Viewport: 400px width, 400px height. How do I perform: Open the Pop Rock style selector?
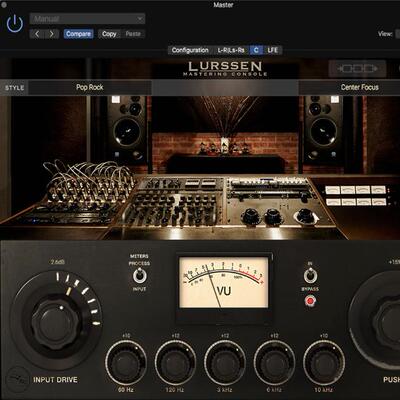(90, 87)
